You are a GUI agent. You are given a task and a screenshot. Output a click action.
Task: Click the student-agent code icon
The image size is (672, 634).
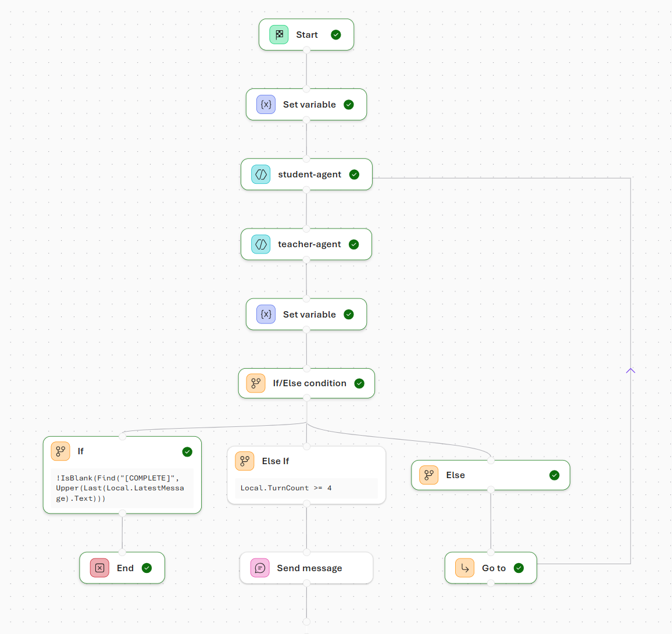260,174
